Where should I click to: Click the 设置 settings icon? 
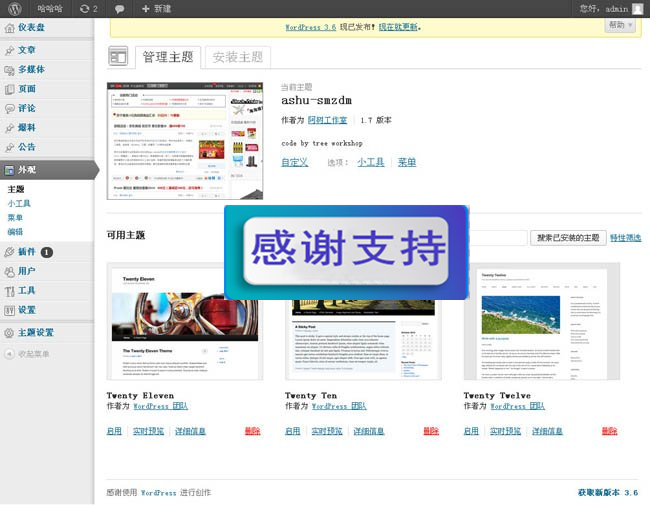coord(9,310)
